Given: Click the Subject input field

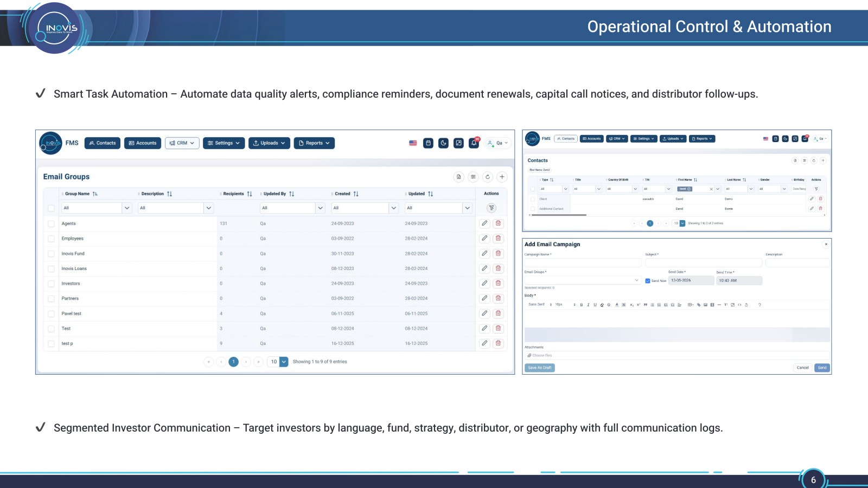Looking at the screenshot, I should [x=704, y=262].
